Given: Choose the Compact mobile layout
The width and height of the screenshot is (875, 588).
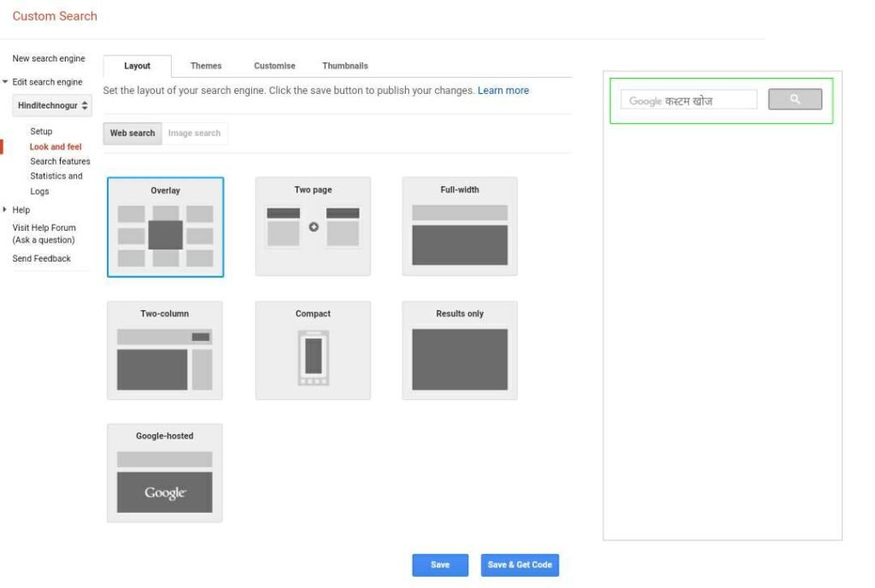Looking at the screenshot, I should tap(313, 350).
